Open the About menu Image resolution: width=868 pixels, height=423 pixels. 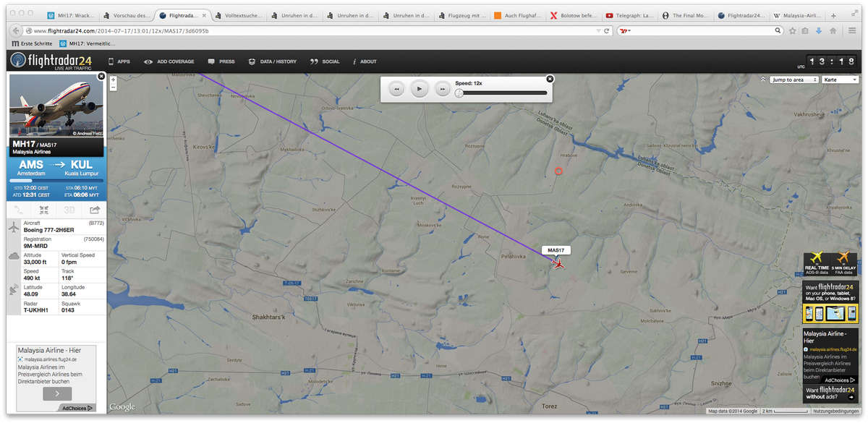[x=365, y=61]
